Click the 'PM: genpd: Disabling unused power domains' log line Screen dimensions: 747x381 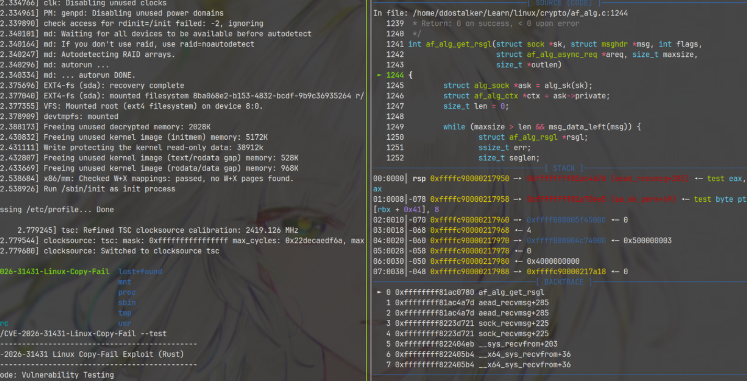click(111, 13)
